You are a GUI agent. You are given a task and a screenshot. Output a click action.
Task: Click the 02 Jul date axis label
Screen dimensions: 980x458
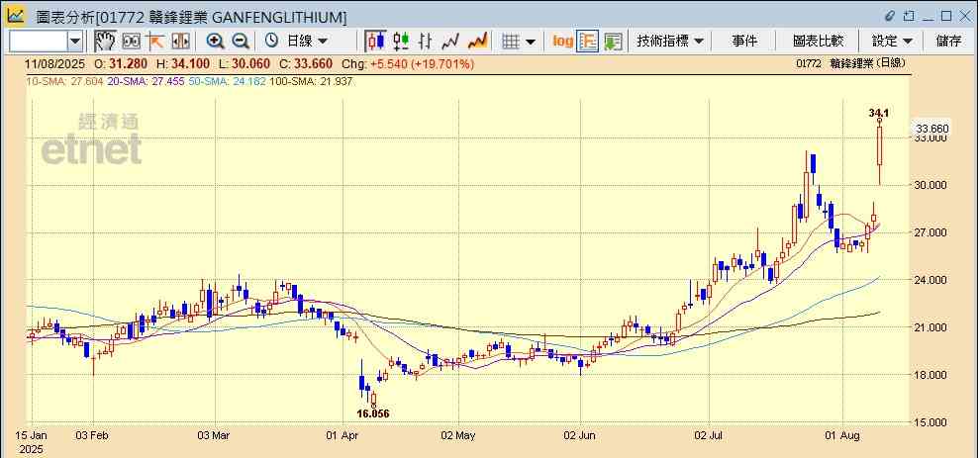pyautogui.click(x=710, y=434)
